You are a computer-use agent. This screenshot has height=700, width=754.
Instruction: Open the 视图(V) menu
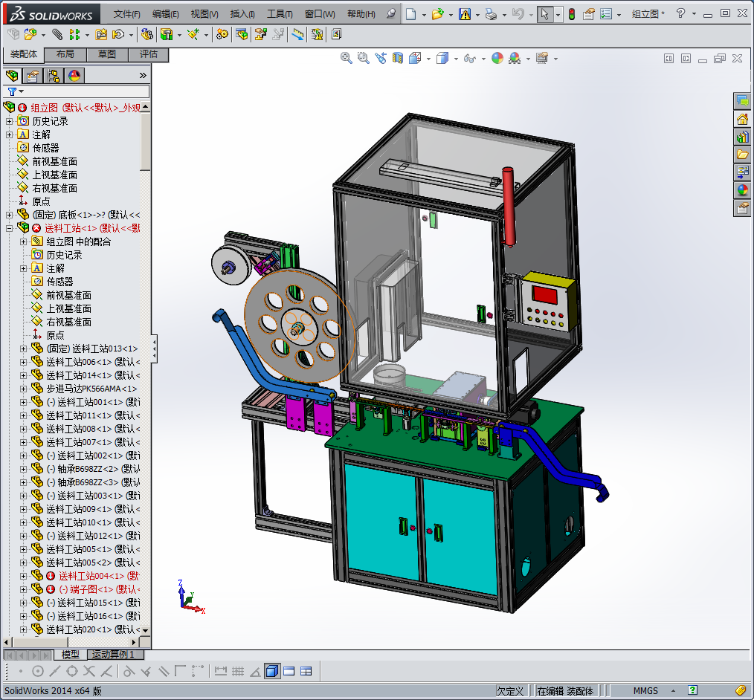point(204,14)
